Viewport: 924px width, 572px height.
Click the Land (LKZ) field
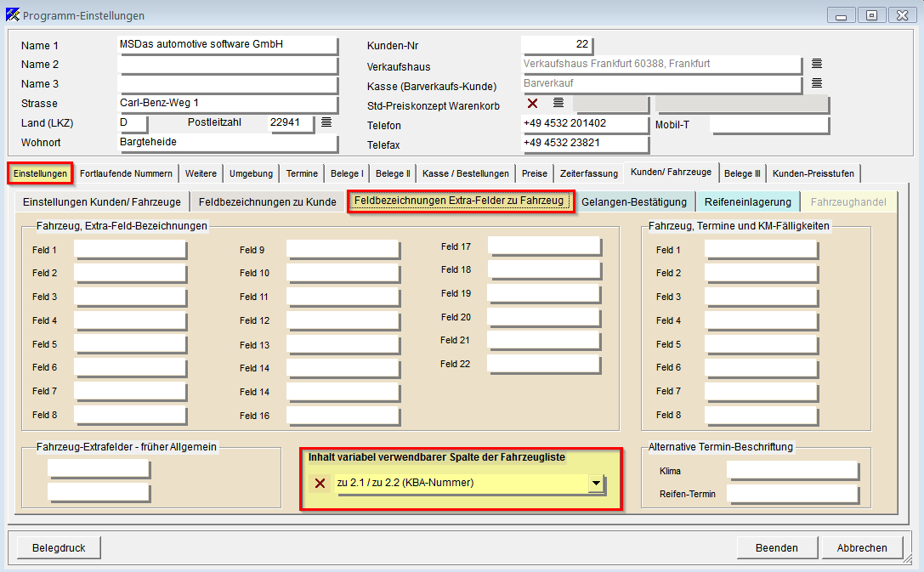(x=132, y=123)
